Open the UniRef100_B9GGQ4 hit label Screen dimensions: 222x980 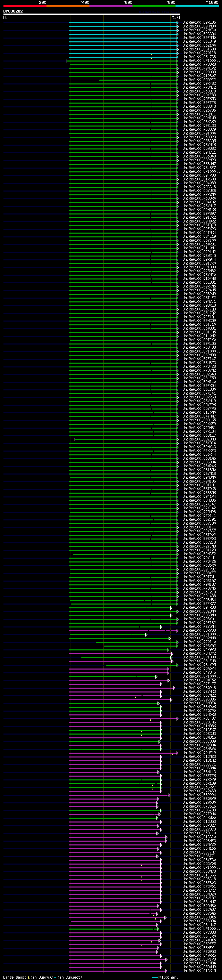tap(199, 34)
